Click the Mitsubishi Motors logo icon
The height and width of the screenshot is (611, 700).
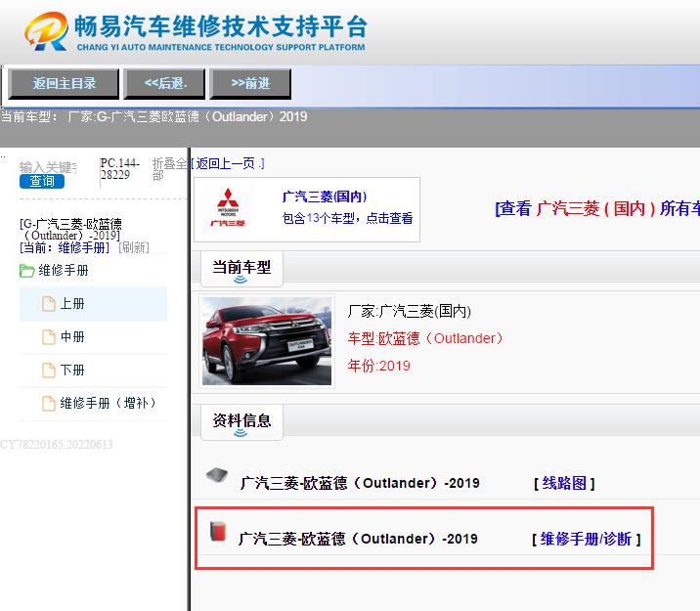click(228, 207)
